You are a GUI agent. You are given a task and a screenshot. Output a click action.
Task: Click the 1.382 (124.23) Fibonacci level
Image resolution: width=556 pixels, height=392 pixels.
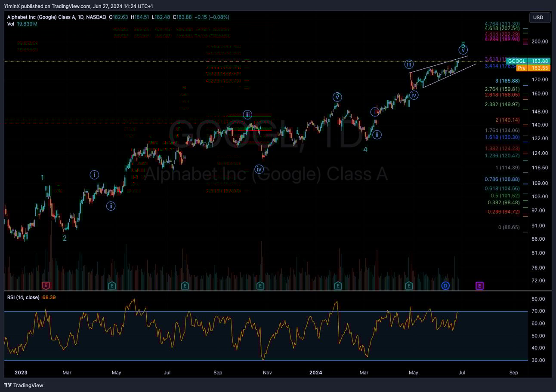pos(502,148)
